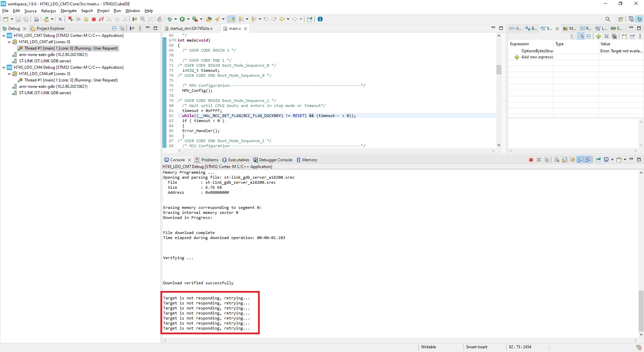Toggle Show Console on Standard Error

(588, 160)
